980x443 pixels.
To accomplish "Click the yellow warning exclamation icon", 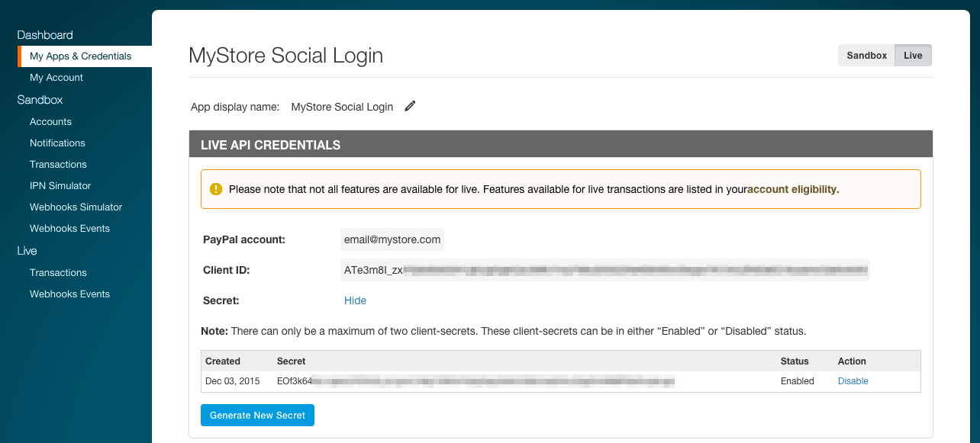I will coord(216,189).
